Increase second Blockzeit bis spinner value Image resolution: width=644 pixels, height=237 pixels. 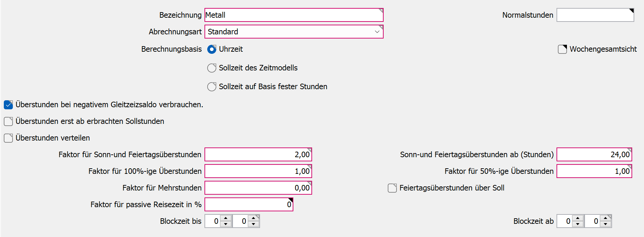(253, 218)
